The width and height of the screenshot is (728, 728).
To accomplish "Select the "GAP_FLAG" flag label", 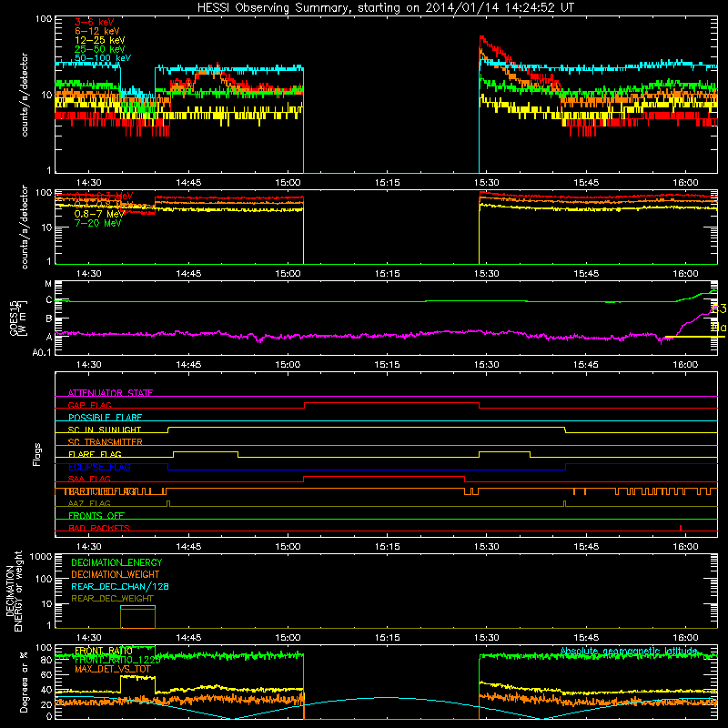I will coord(89,405).
